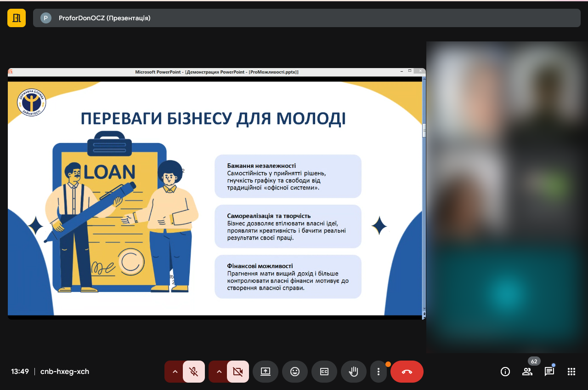The height and width of the screenshot is (390, 588).
Task: Select the top-left blurred participant video tile
Action: point(466,92)
